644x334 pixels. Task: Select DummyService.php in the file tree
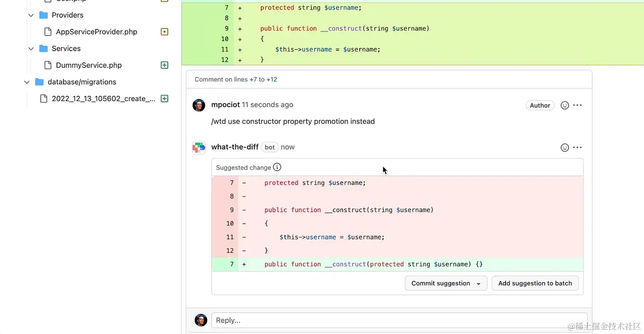[89, 65]
